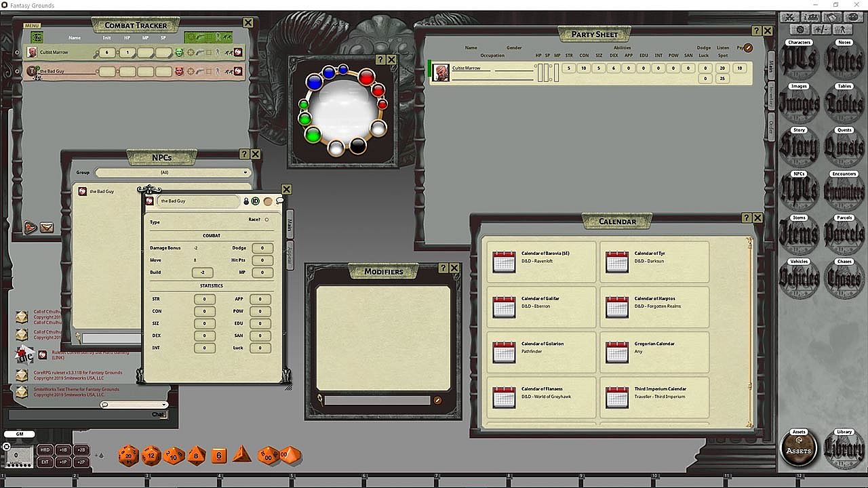The image size is (868, 488).
Task: Toggle the Race? radio button
Action: (267, 220)
